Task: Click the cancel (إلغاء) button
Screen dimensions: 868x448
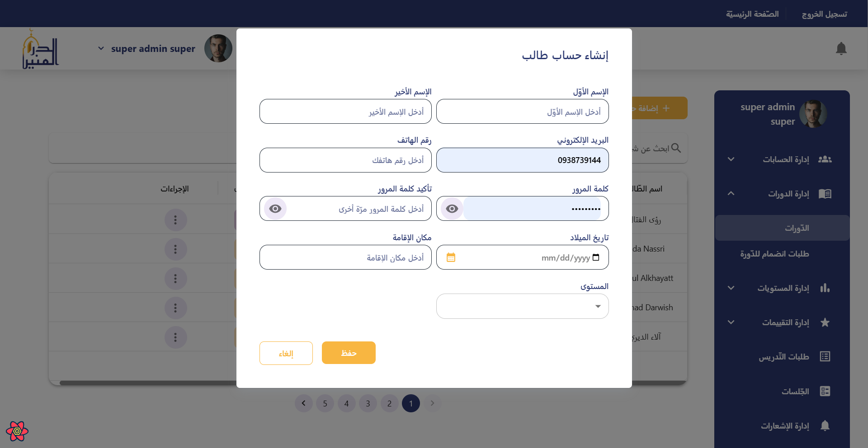Action: [x=286, y=353]
